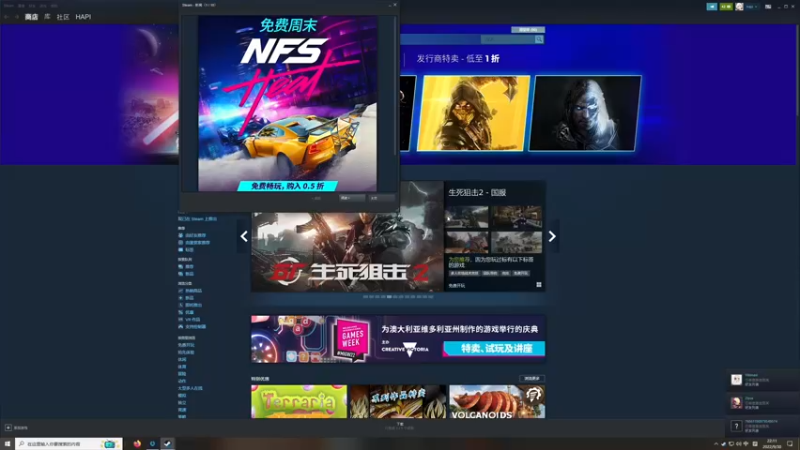Click the VR 作品 sidebar icon
Screen dimensions: 800x450
(181, 319)
